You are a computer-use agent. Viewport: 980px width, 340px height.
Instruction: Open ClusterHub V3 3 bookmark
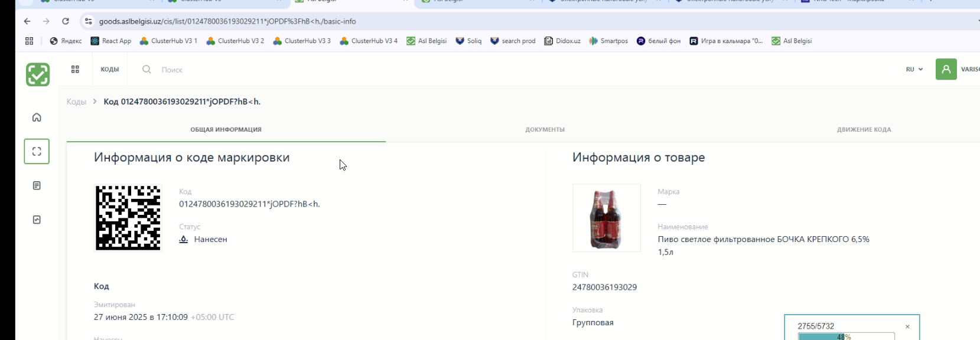point(302,41)
